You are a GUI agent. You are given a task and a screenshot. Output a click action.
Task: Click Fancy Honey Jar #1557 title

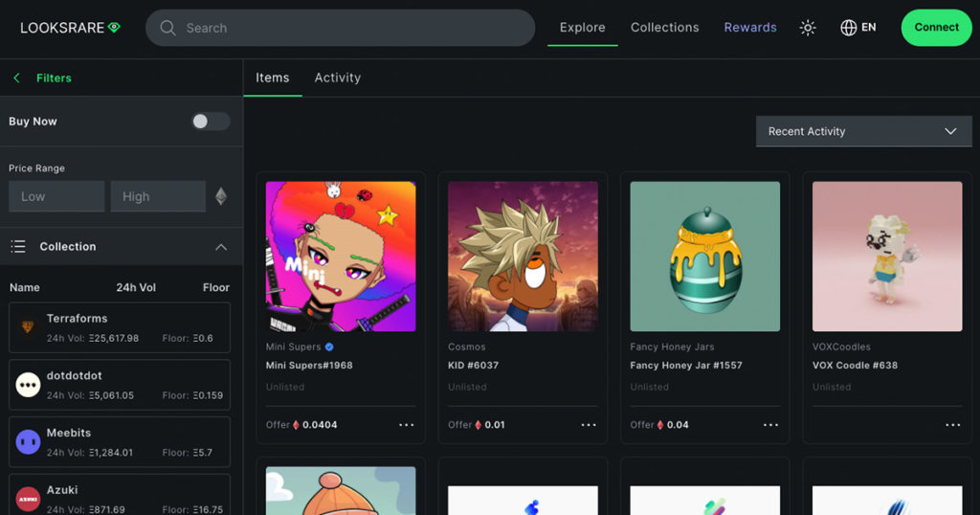[x=686, y=366]
